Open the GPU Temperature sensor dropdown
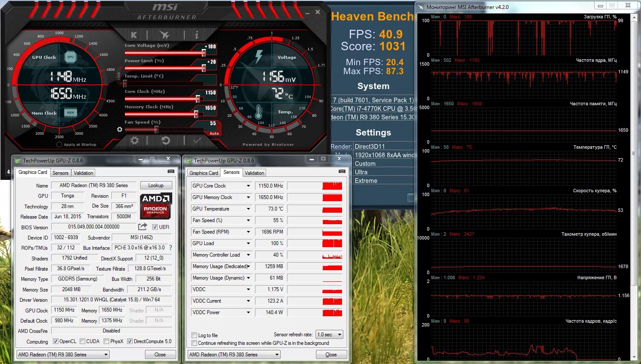This screenshot has width=641, height=364. [x=248, y=209]
